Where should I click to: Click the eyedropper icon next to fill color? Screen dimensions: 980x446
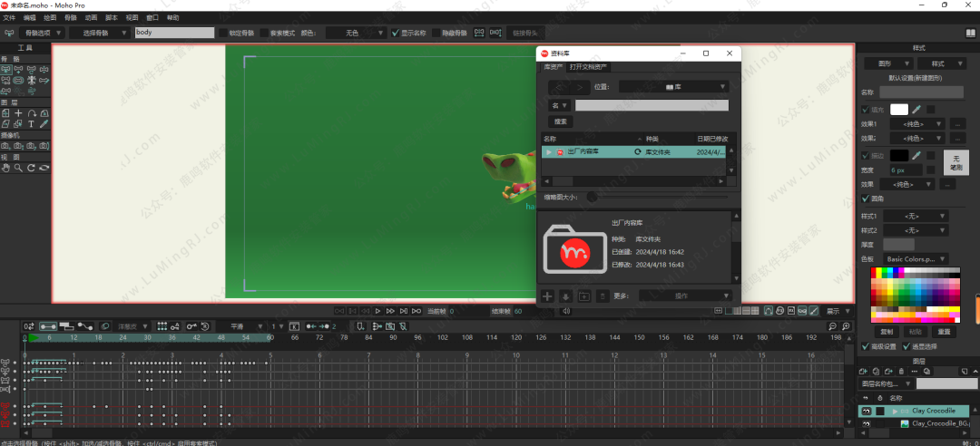coord(916,109)
